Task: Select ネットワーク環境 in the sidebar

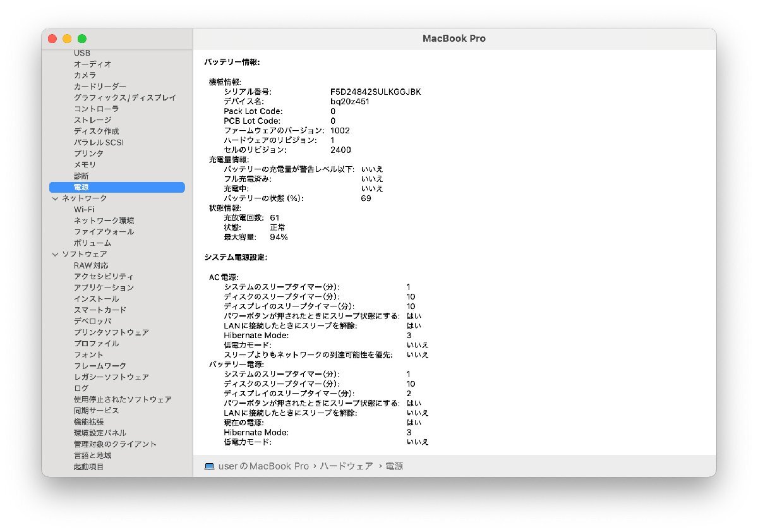Action: [104, 221]
